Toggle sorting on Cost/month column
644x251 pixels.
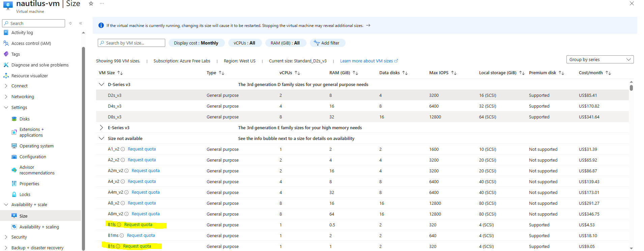[608, 73]
